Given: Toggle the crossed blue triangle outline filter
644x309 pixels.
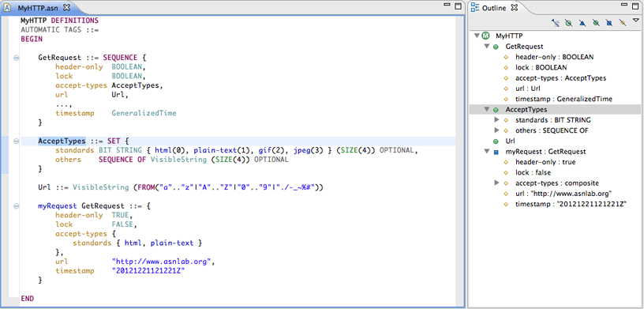Looking at the screenshot, I should [582, 24].
